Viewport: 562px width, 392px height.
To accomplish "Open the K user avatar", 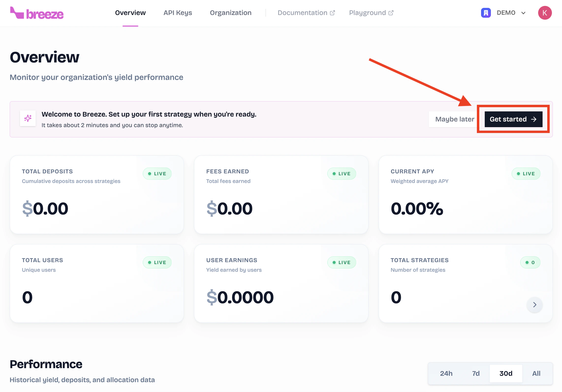I will pyautogui.click(x=545, y=13).
